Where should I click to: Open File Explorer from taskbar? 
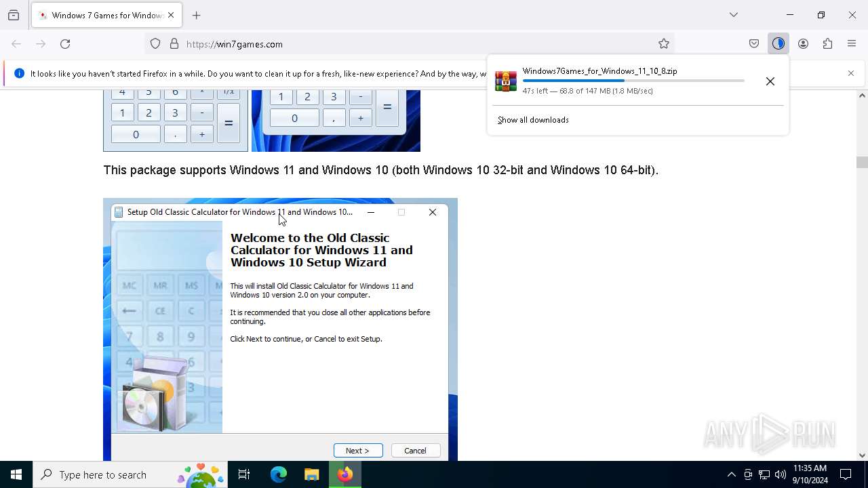312,474
